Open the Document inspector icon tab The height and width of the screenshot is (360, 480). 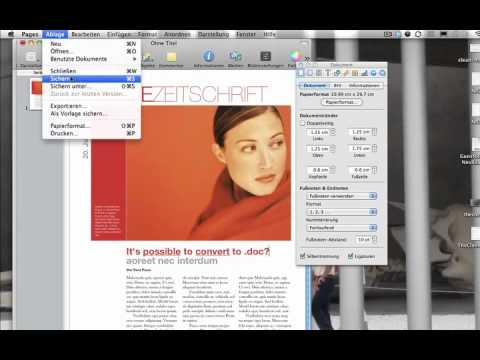pos(301,73)
